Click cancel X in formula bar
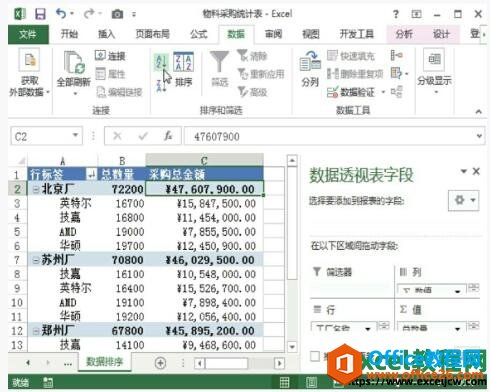The height and width of the screenshot is (392, 490). (117, 136)
